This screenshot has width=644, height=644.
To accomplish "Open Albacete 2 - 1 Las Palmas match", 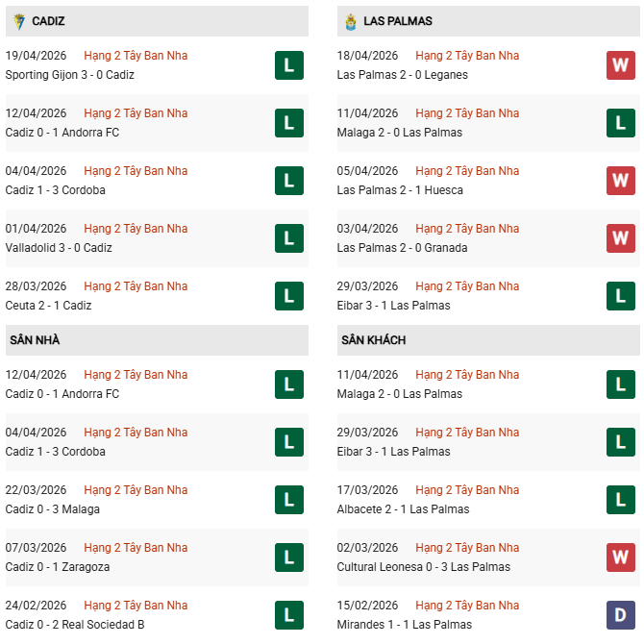I will pos(403,509).
